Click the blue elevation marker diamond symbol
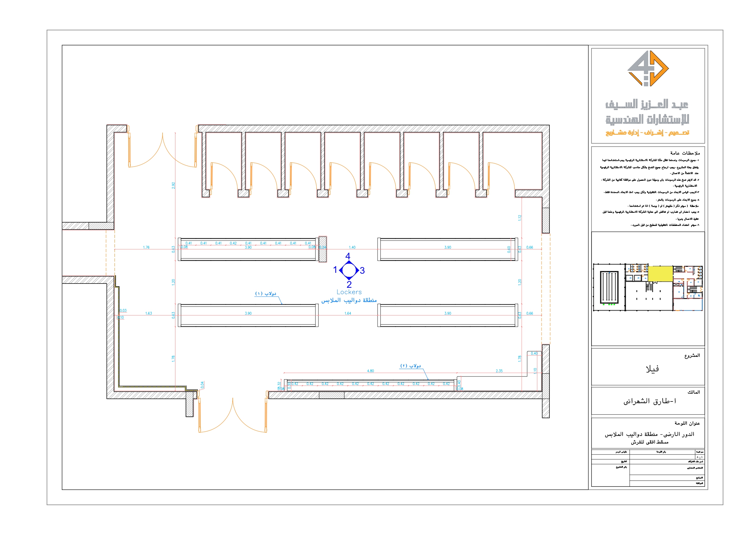 [x=349, y=270]
